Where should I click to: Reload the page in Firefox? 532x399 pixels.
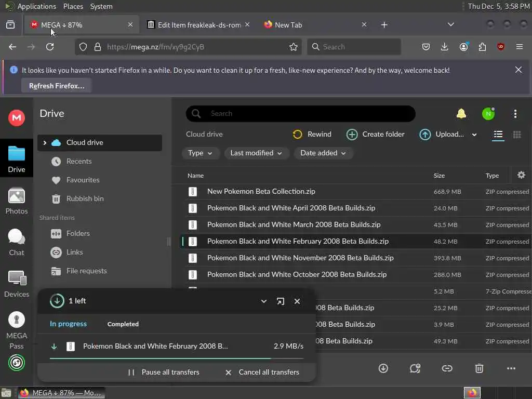click(50, 47)
